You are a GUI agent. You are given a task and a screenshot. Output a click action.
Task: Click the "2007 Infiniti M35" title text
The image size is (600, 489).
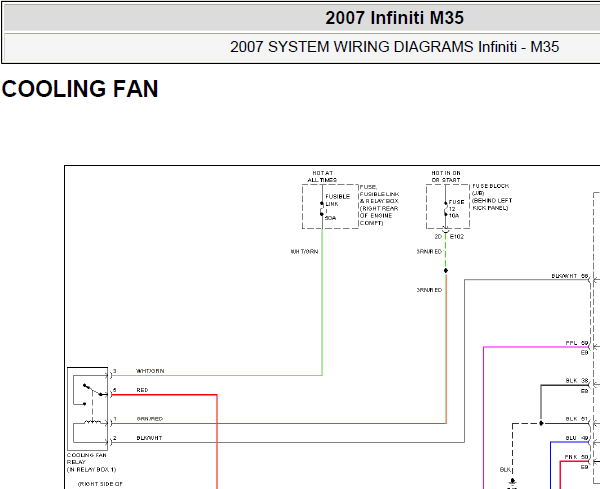(x=395, y=18)
